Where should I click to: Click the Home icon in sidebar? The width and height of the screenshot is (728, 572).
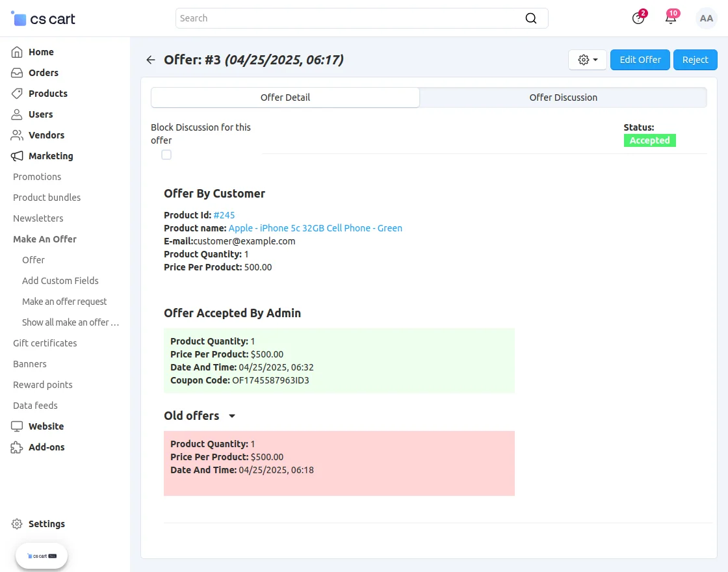coord(17,52)
